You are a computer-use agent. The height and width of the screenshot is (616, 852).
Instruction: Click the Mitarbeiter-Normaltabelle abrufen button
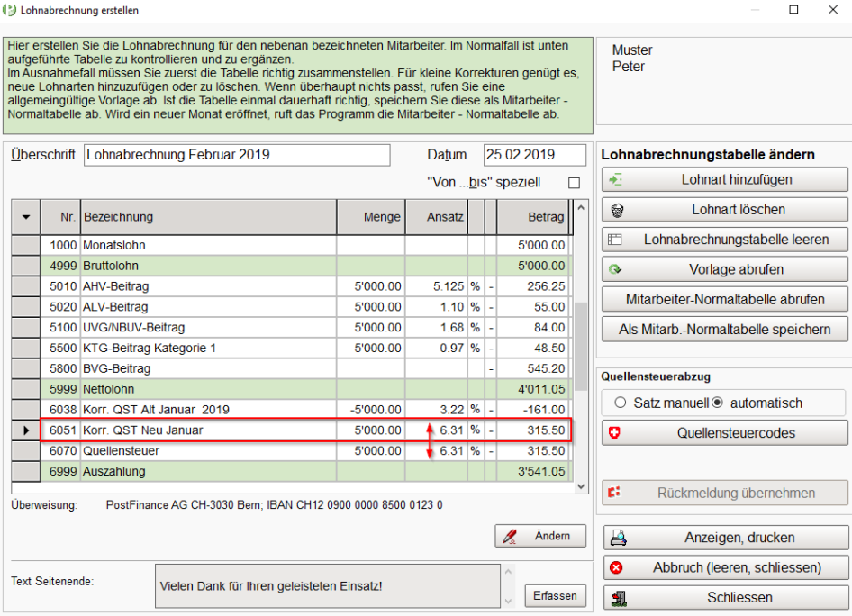coord(725,299)
